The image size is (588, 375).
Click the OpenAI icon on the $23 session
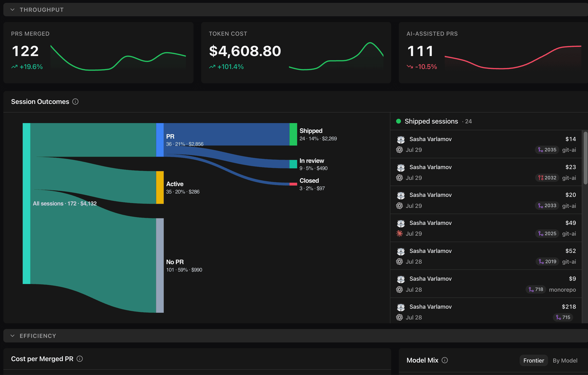(399, 178)
